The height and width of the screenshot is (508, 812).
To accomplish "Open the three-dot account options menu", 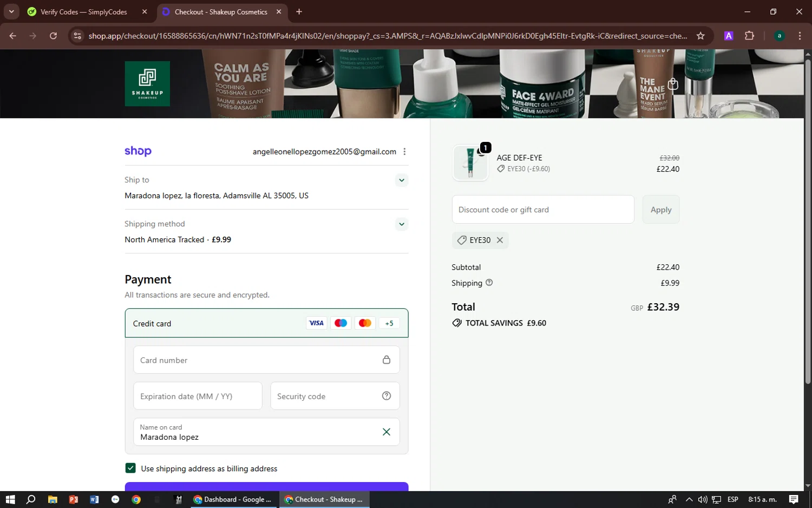I will pyautogui.click(x=404, y=152).
